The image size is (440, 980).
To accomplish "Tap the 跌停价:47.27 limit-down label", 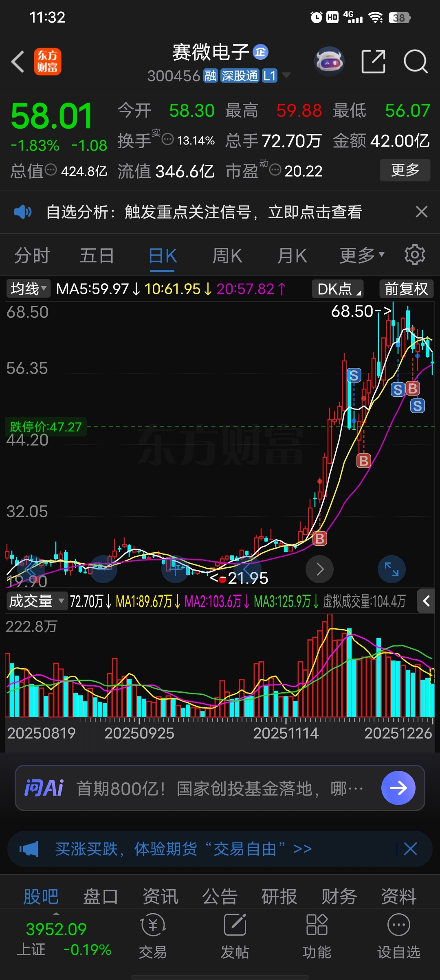I will tap(46, 427).
